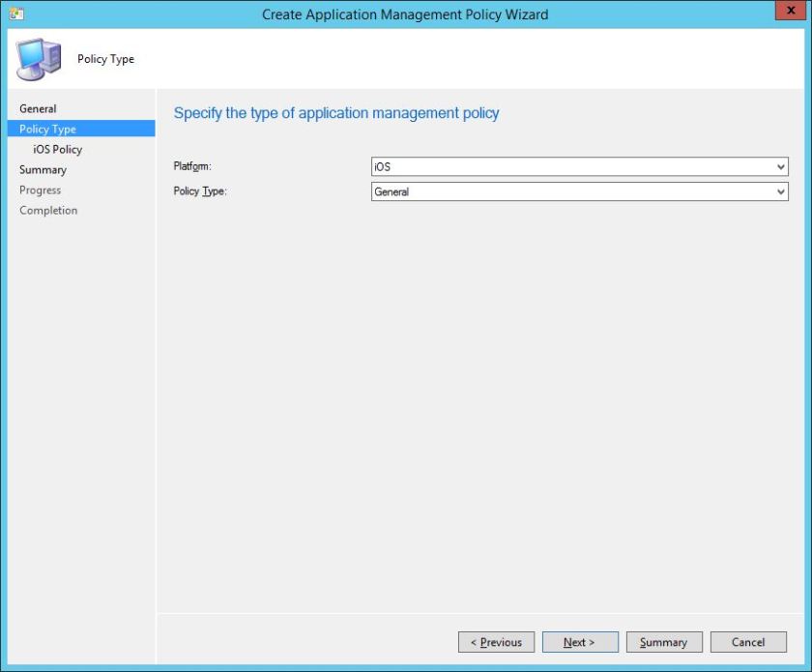This screenshot has width=812, height=672.
Task: Click the wizard heading text about policy type
Action: 335,113
